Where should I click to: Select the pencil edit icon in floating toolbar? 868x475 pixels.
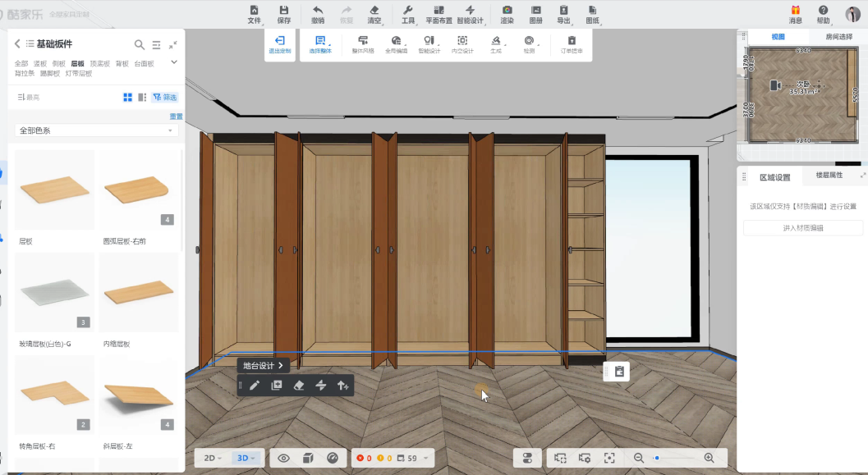point(255,386)
